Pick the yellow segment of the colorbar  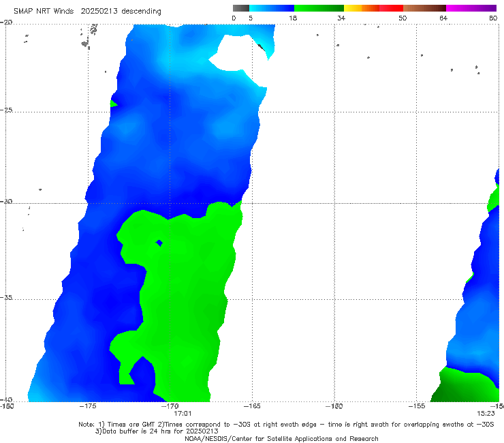click(x=353, y=8)
